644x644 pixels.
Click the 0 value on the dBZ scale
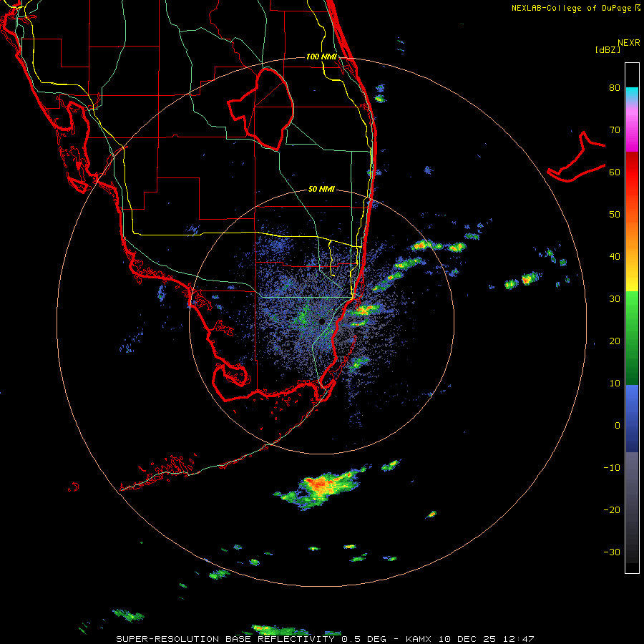point(618,426)
